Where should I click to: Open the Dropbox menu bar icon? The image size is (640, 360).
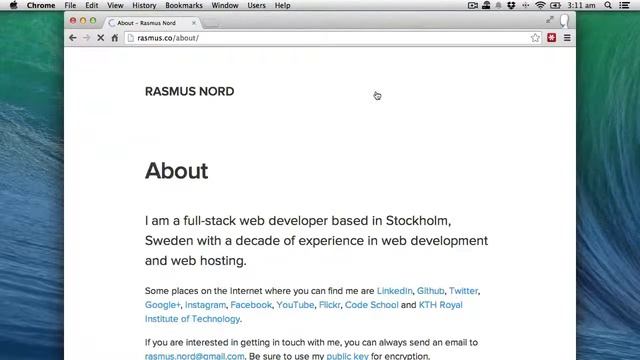coord(511,5)
